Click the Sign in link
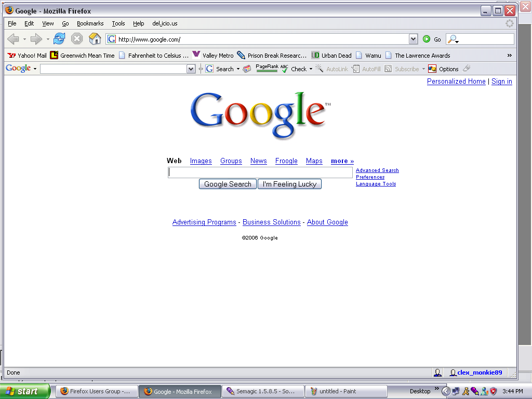The width and height of the screenshot is (532, 399). pos(502,82)
